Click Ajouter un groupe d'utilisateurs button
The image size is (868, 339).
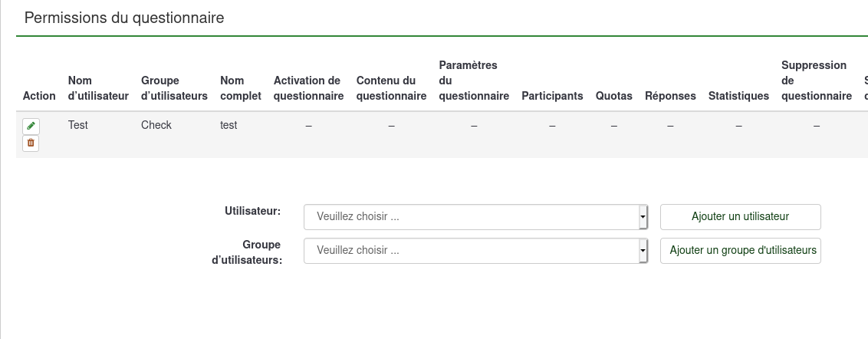click(740, 251)
